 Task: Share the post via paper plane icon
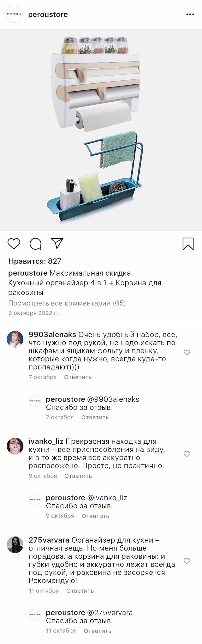[57, 243]
